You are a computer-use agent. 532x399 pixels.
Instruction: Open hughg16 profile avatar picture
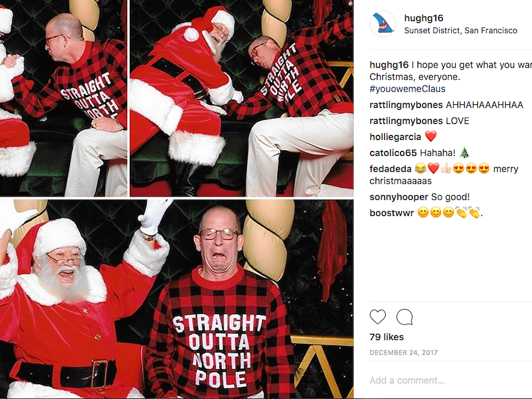[383, 24]
